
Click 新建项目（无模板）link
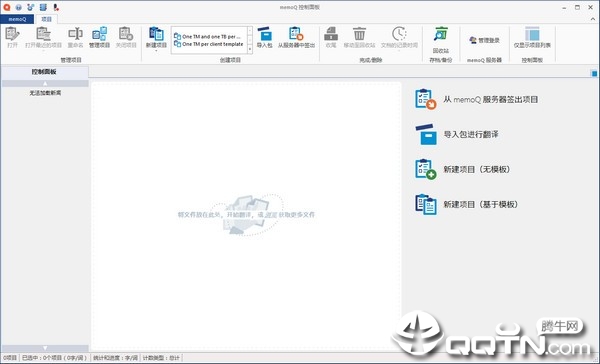(463, 169)
